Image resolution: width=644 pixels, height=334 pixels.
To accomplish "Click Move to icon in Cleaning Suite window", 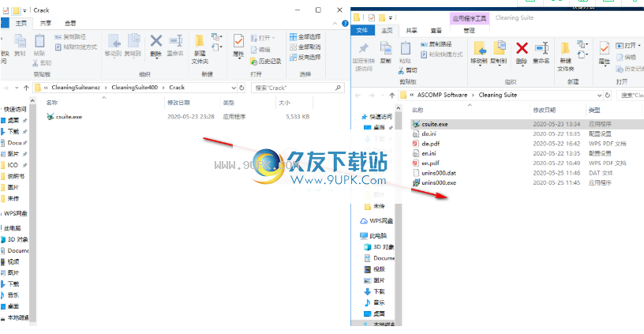I will click(x=479, y=53).
